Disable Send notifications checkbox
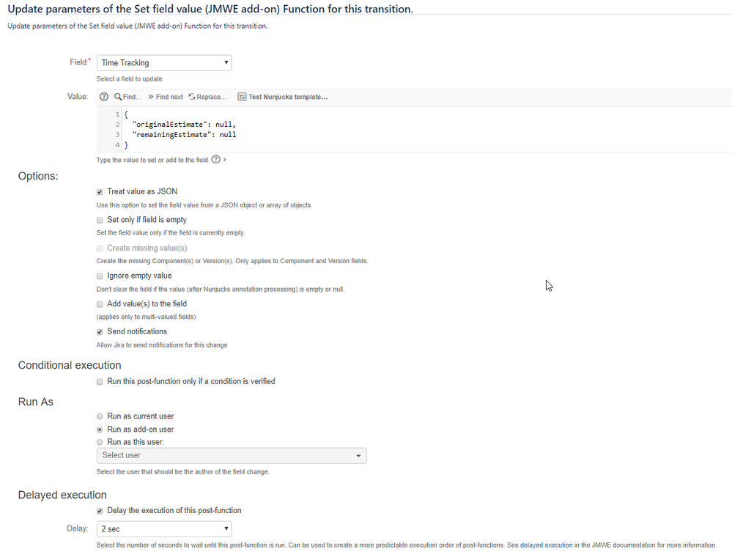732x560 pixels. click(100, 332)
